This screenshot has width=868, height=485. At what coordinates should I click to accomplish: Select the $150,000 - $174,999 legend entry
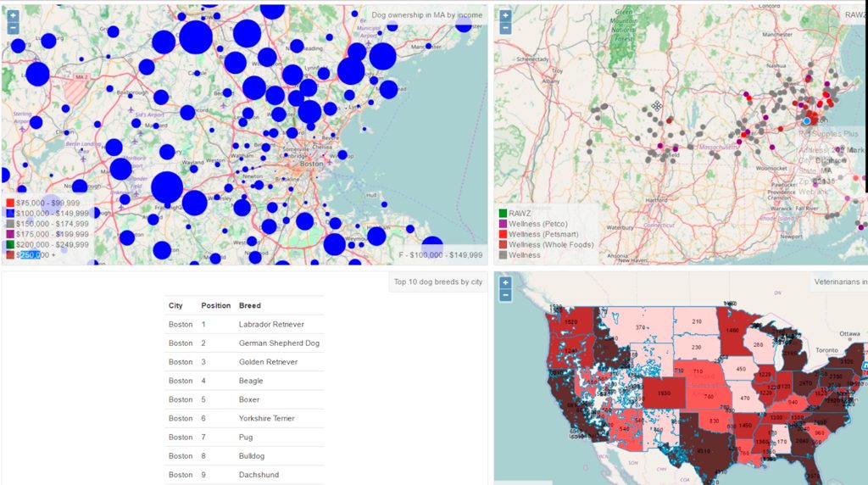pos(52,224)
